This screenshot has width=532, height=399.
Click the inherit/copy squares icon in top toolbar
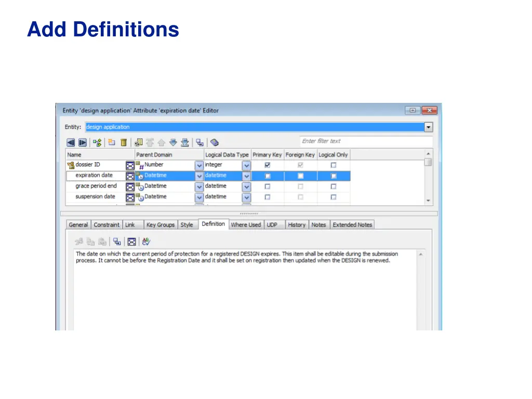click(199, 142)
